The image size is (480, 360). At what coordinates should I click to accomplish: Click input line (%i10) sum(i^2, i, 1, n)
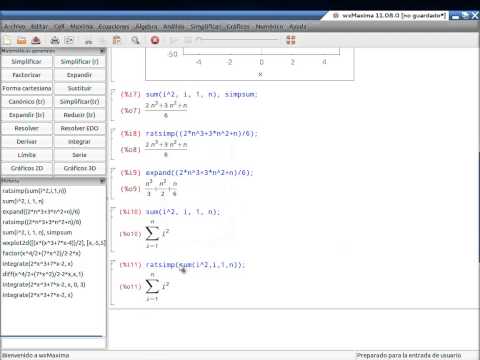[183, 212]
